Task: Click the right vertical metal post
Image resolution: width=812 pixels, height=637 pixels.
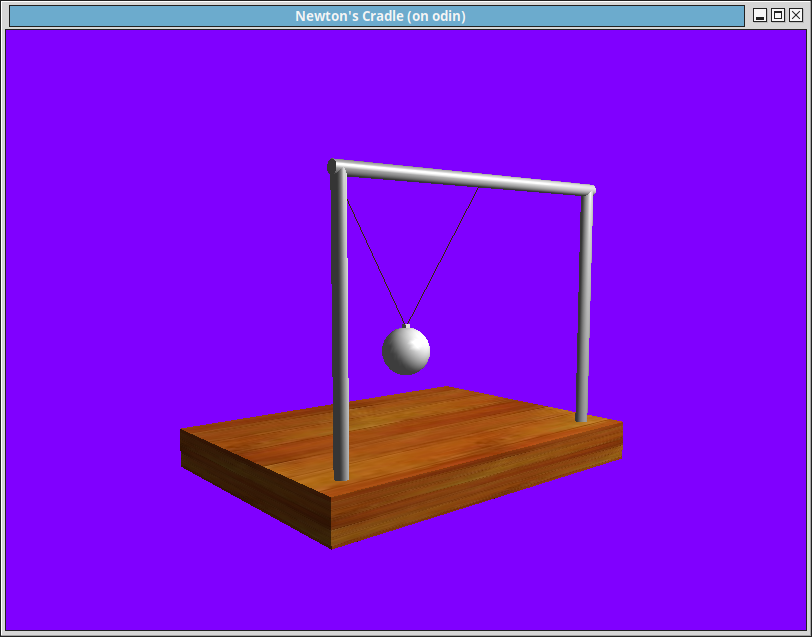Action: point(584,307)
